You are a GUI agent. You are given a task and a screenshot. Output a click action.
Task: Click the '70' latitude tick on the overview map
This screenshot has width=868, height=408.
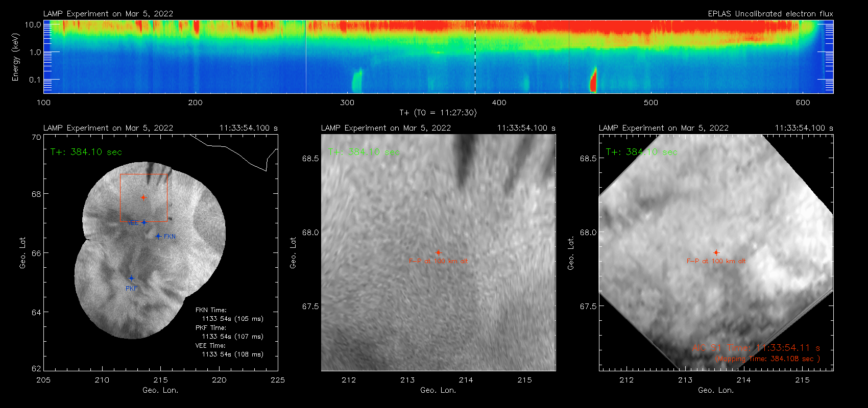click(x=36, y=137)
